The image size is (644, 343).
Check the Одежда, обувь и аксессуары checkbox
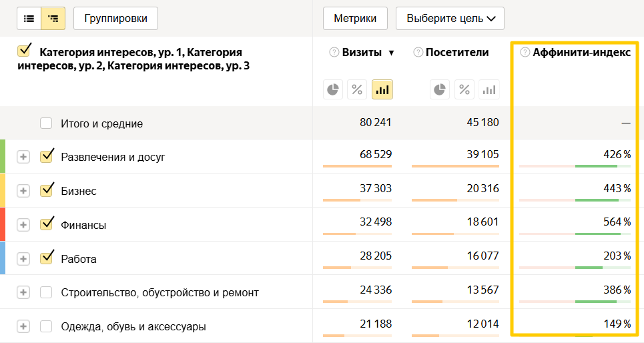46,327
